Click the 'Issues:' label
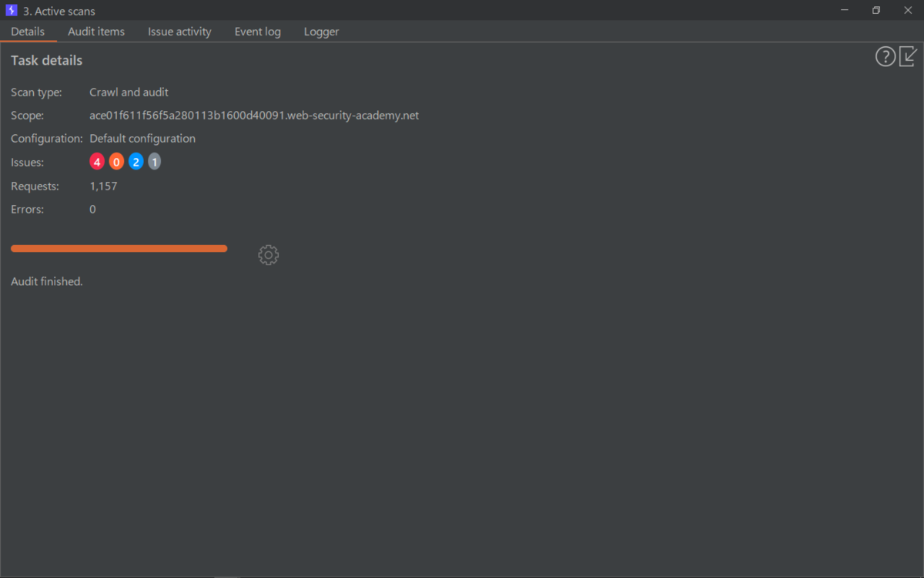 pyautogui.click(x=27, y=162)
